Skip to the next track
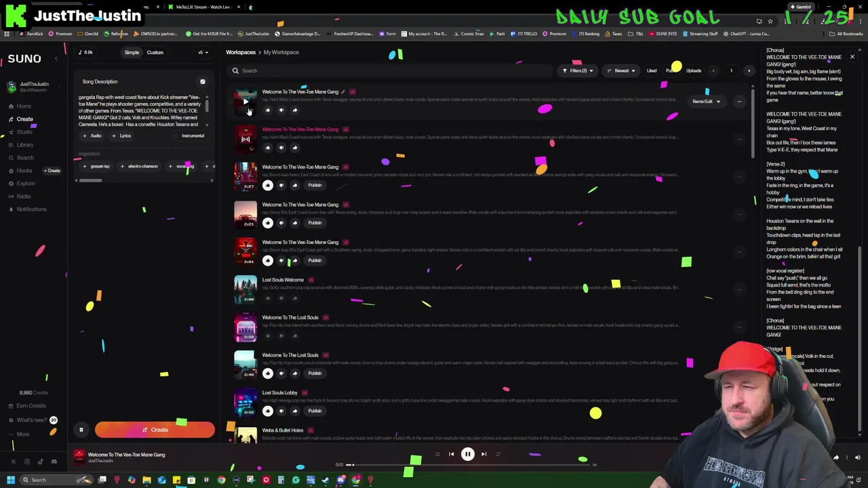Image resolution: width=868 pixels, height=488 pixels. click(484, 454)
